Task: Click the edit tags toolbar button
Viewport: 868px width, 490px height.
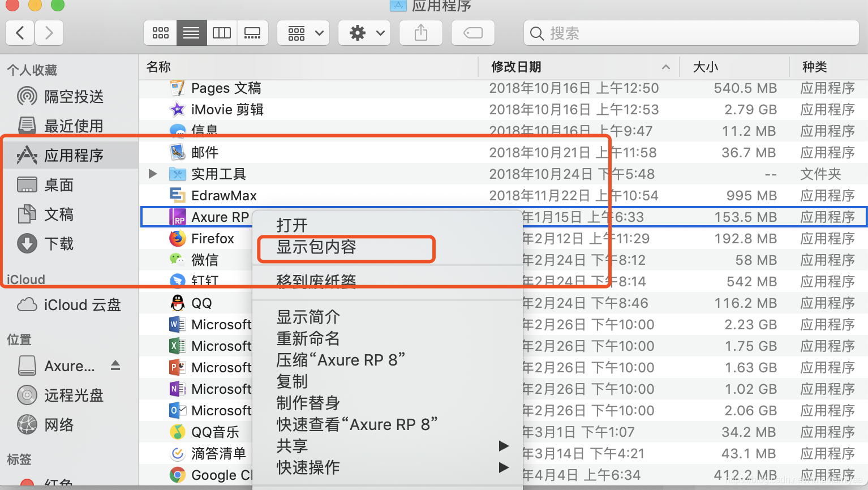Action: coord(473,33)
